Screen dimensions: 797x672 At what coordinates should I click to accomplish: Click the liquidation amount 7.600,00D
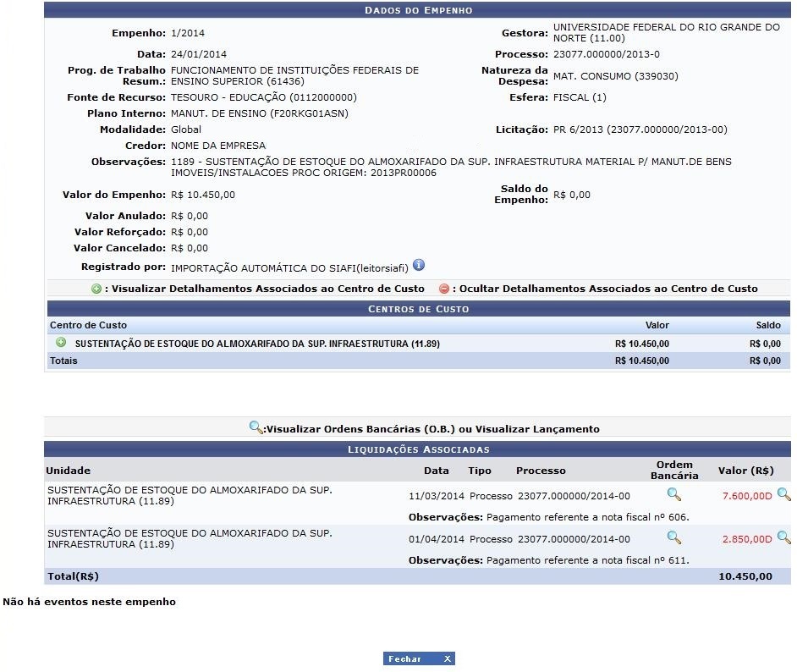747,496
